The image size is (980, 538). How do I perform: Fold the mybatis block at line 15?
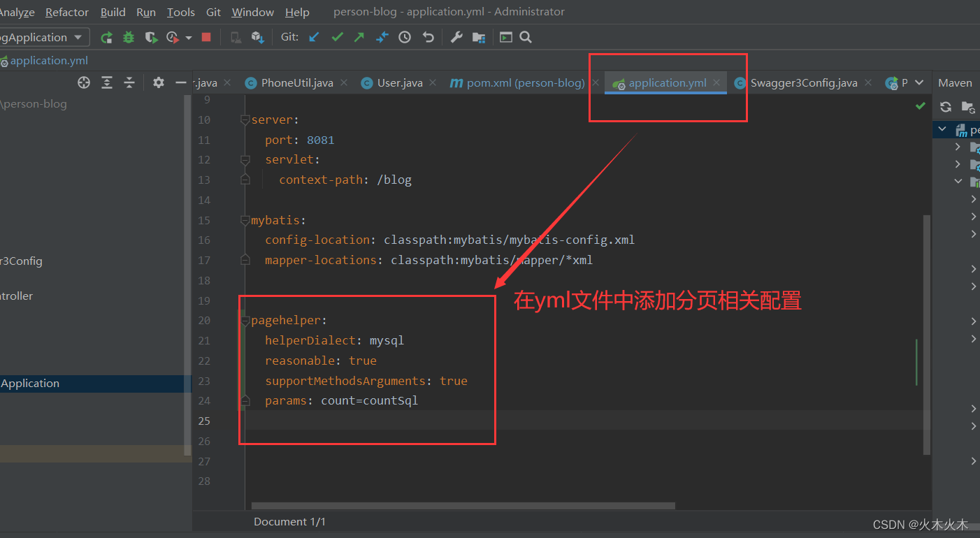coord(245,220)
